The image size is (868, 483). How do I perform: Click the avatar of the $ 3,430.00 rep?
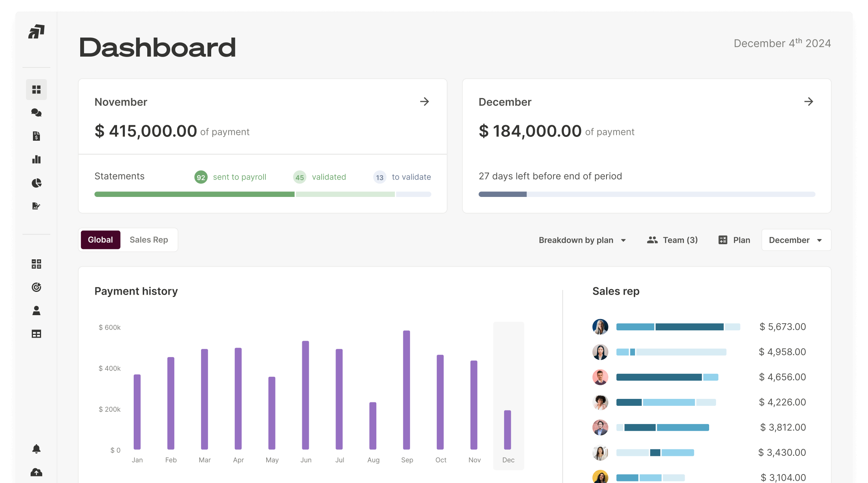tap(600, 453)
